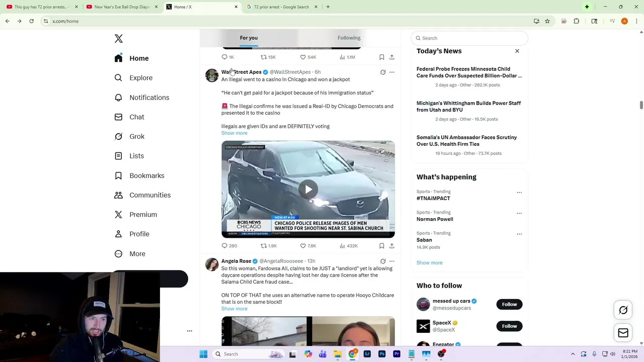
Task: Open Notifications in the sidebar
Action: 142,98
